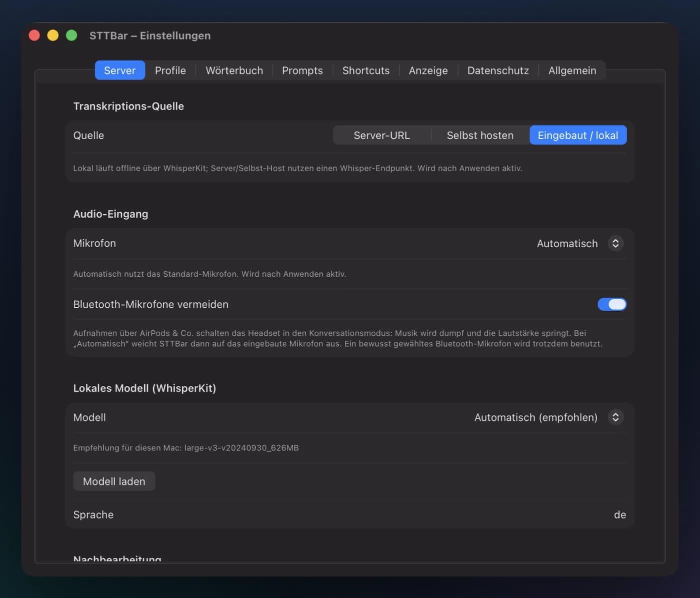
Task: Click the Aufnahmen über AirPods description
Action: click(338, 338)
